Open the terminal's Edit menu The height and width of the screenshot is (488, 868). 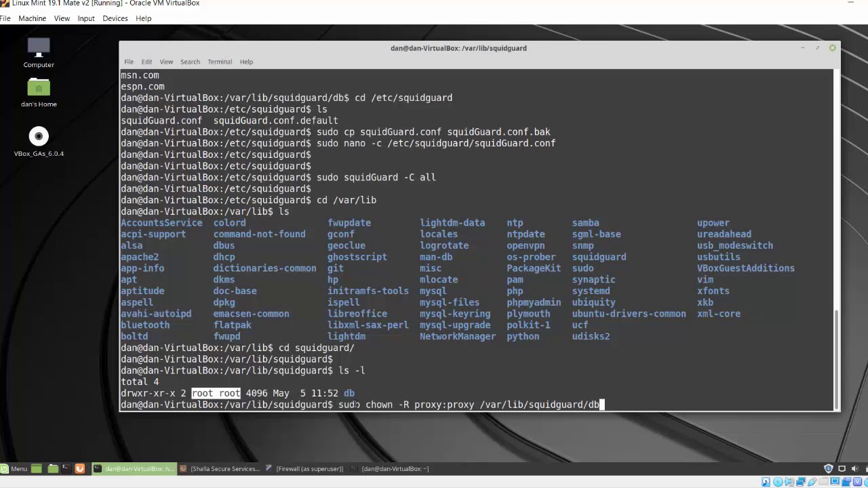146,62
